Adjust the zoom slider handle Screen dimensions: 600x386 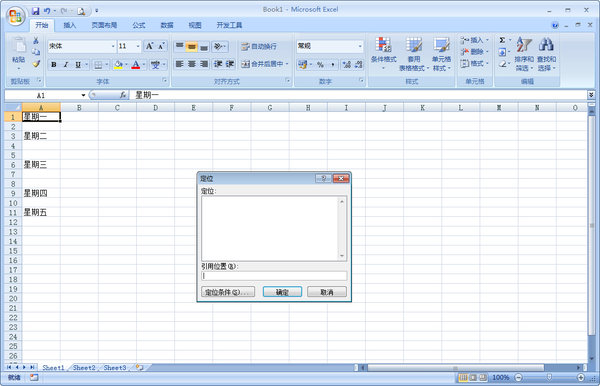pyautogui.click(x=549, y=378)
